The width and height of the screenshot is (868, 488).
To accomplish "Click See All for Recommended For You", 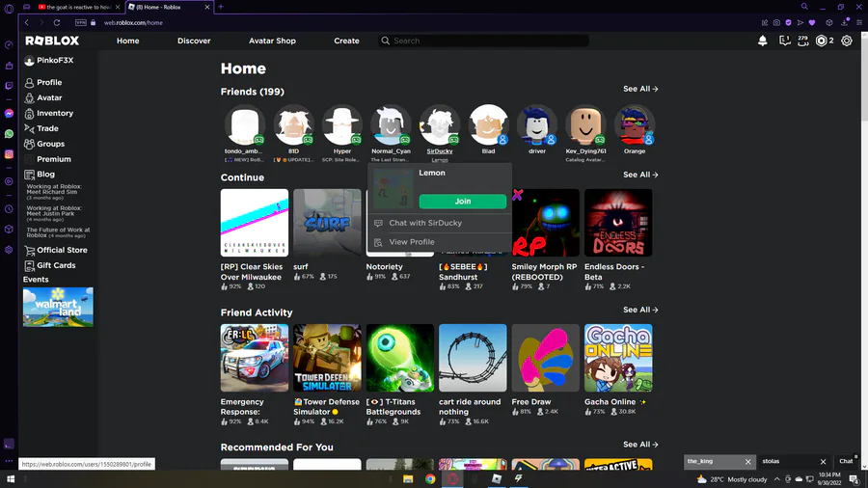I will pyautogui.click(x=640, y=445).
